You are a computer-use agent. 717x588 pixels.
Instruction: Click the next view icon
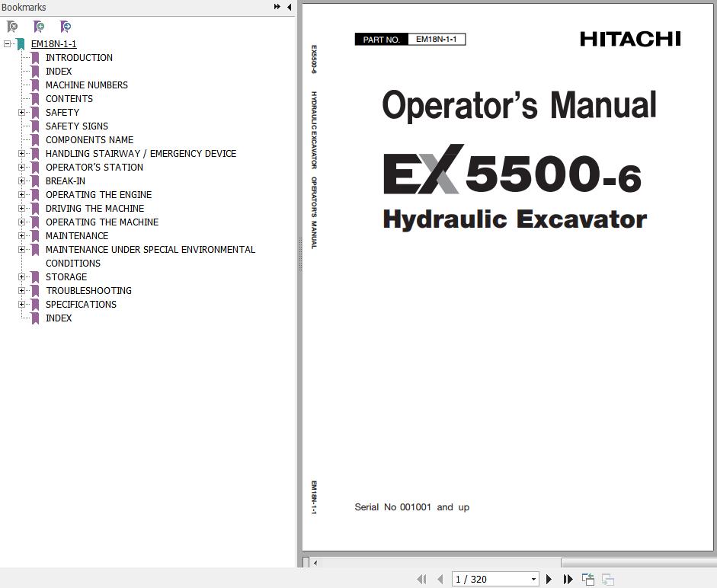608,580
